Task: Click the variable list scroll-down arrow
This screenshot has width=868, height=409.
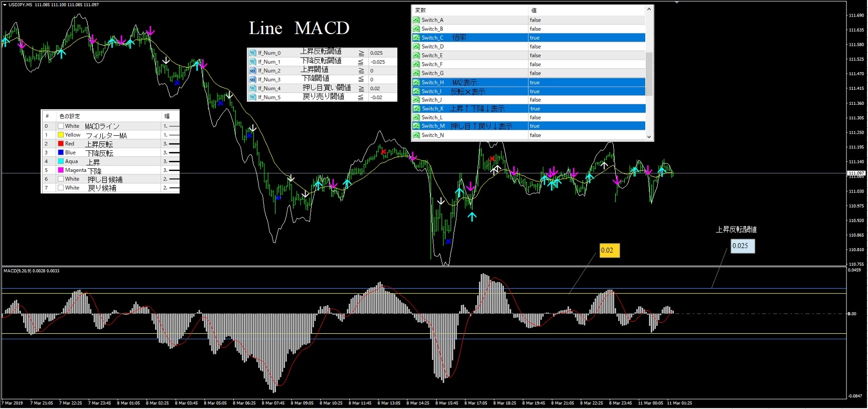Action: (649, 136)
